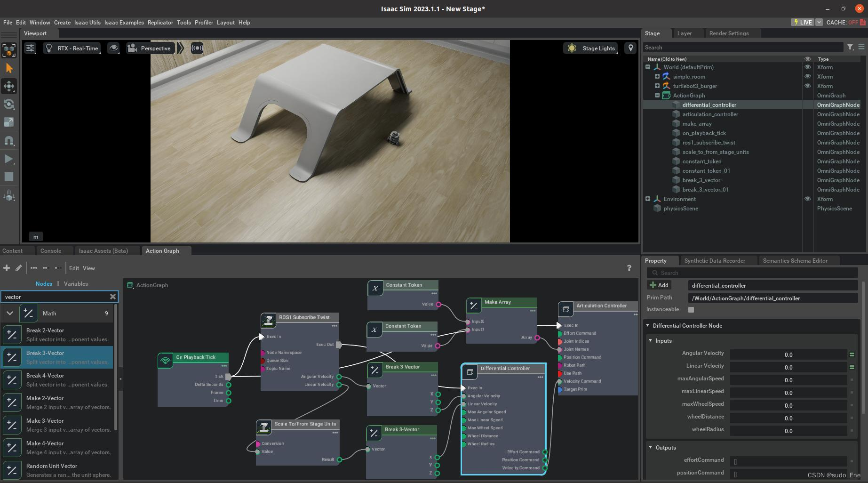This screenshot has height=483, width=868.
Task: Open the LIVE dropdown arrow
Action: [x=819, y=22]
